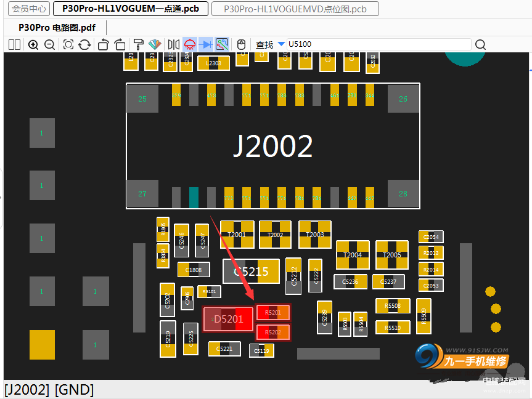Toggle the net routing trace view
The height and width of the screenshot is (399, 532).
pyautogui.click(x=223, y=44)
